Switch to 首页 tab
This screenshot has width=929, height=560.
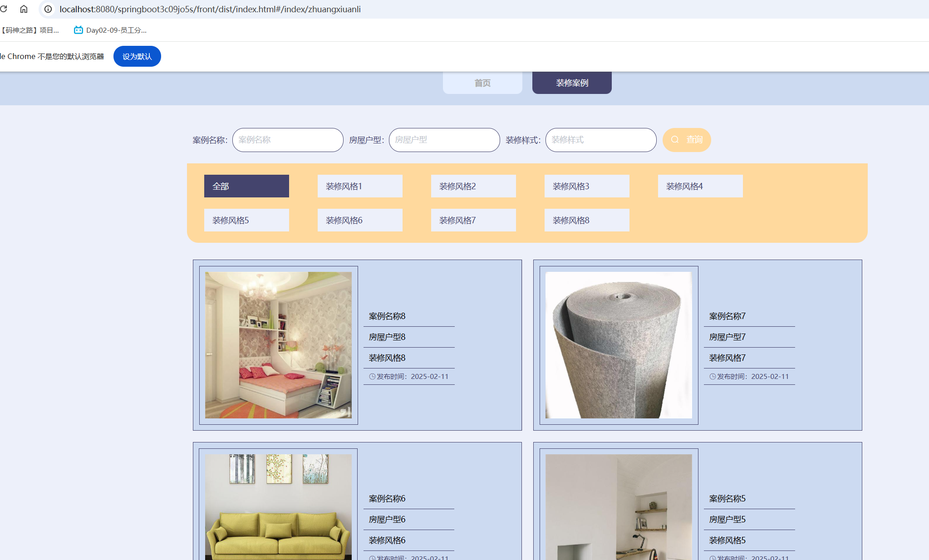pyautogui.click(x=482, y=83)
